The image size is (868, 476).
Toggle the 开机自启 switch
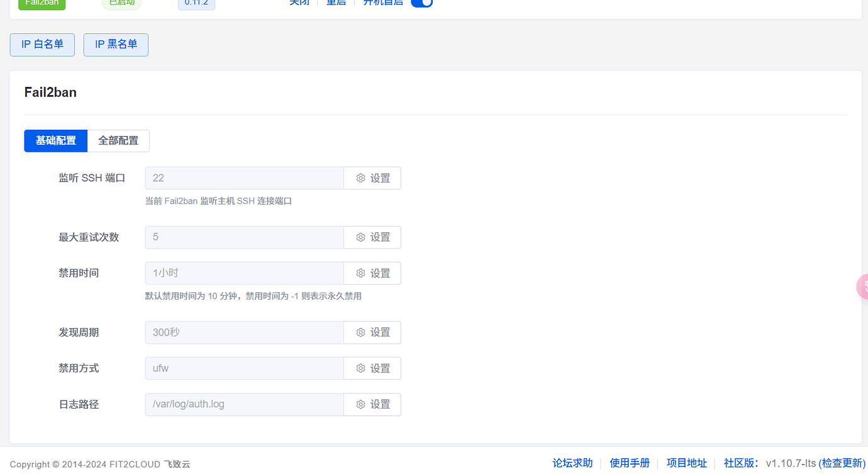click(421, 3)
